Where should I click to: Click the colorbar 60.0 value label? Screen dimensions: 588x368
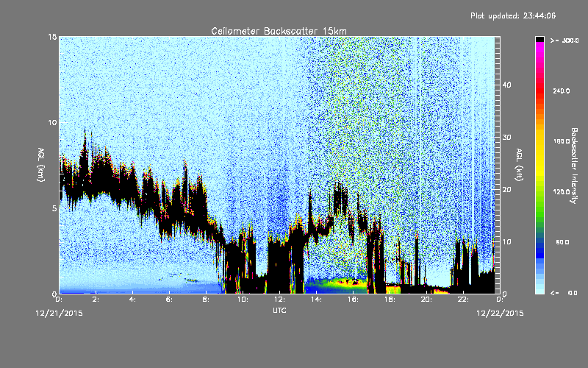click(x=562, y=242)
